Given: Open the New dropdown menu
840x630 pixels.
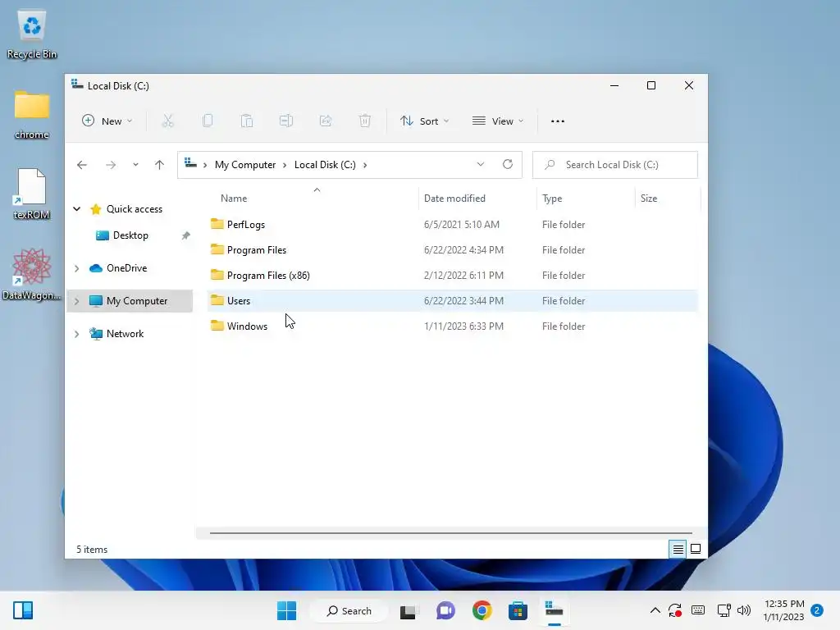Looking at the screenshot, I should (107, 121).
